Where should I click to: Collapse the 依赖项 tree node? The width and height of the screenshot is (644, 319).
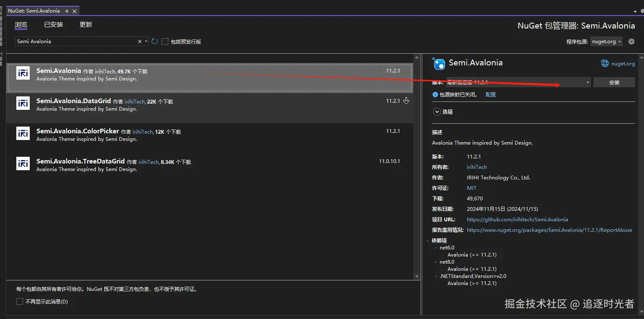coord(428,241)
